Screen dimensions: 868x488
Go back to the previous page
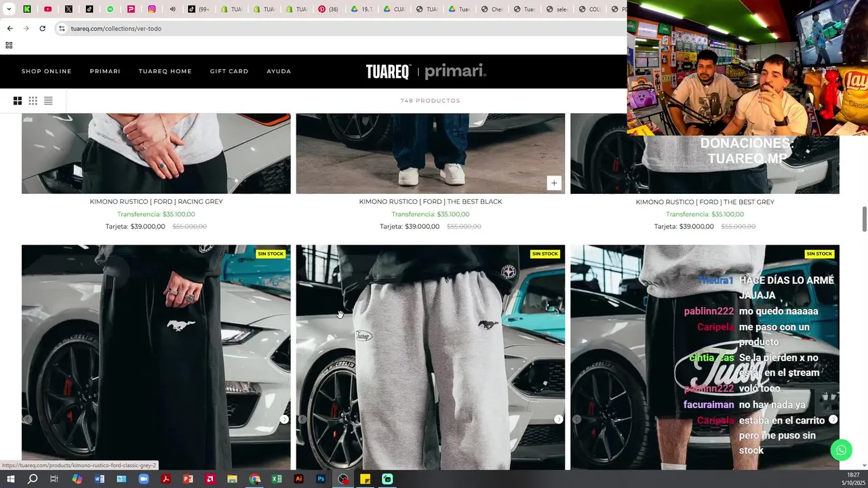coord(9,28)
